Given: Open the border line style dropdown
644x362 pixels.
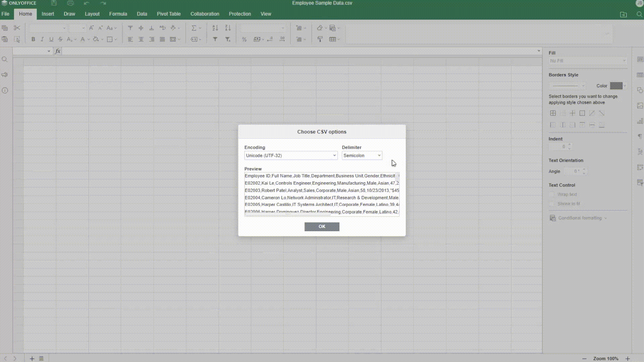Looking at the screenshot, I should pos(568,85).
